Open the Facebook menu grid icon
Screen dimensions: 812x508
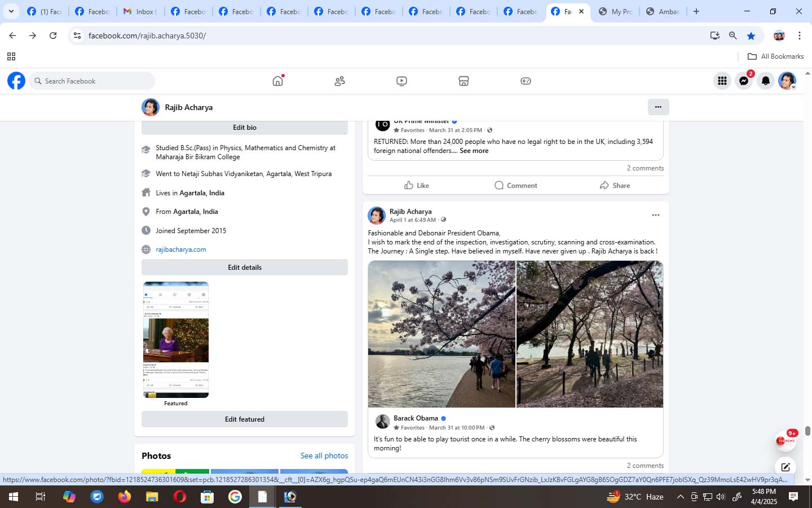[x=722, y=81]
